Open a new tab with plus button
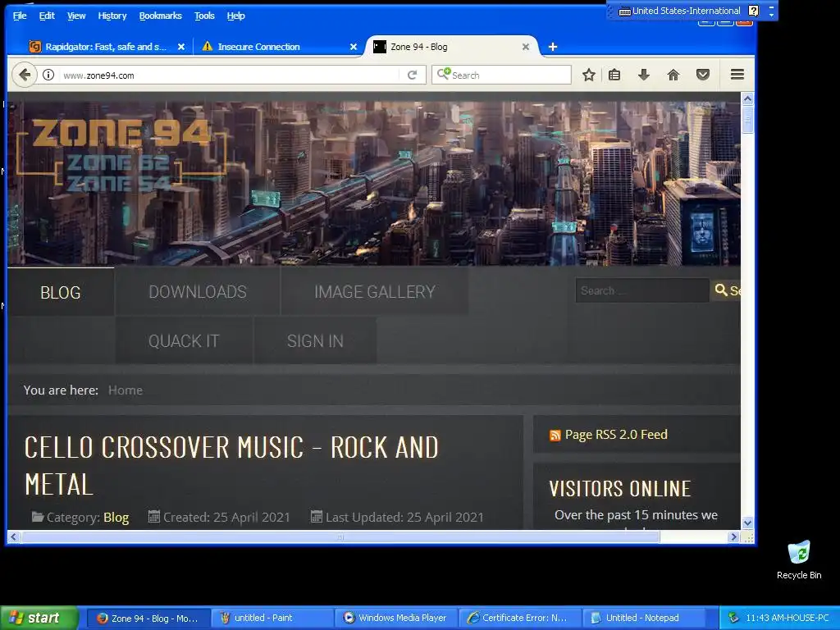Image resolution: width=840 pixels, height=630 pixels. [553, 47]
